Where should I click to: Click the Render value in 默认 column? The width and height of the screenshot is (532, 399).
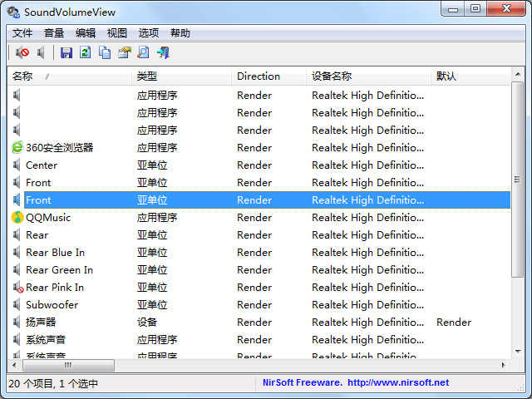454,322
